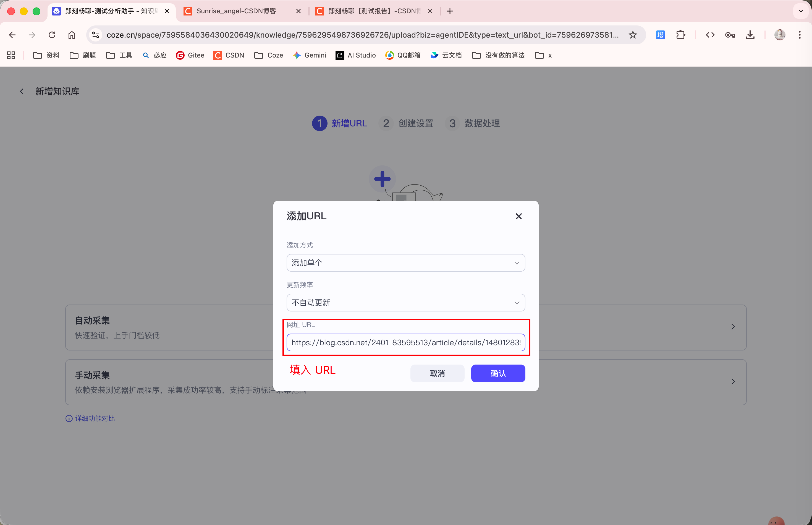Open the site info icon in address bar

(96, 35)
